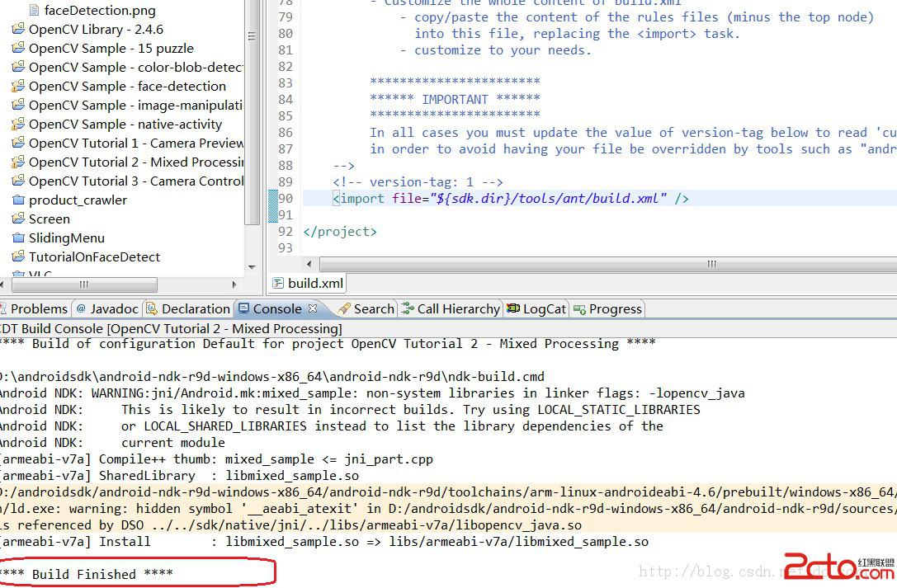
Task: Click the Javadoc tab @ icon
Action: coord(81,308)
